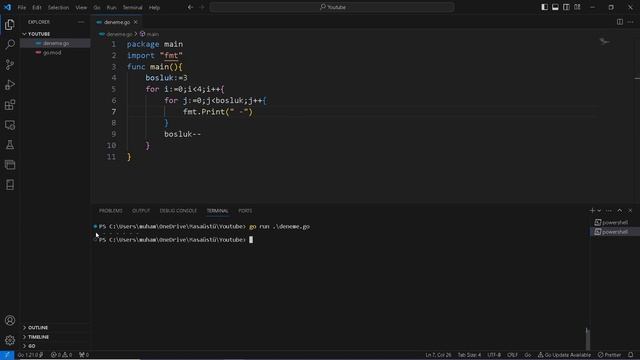
Task: Switch to the PROBLEMS tab
Action: tap(111, 211)
